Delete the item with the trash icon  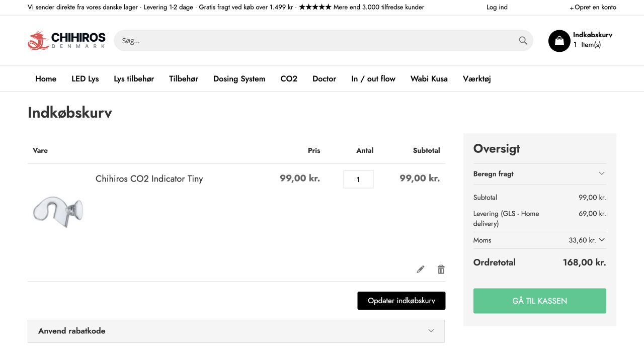point(441,269)
